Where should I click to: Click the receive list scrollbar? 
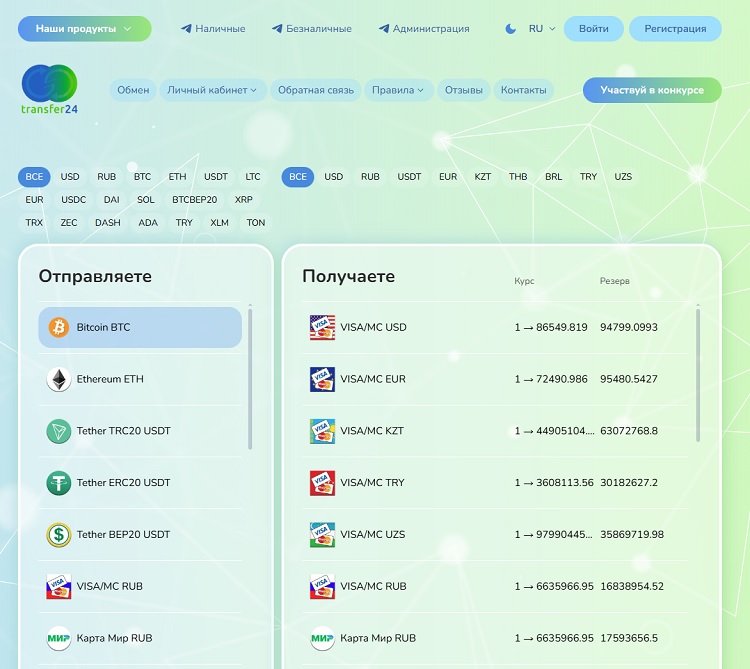[698, 375]
